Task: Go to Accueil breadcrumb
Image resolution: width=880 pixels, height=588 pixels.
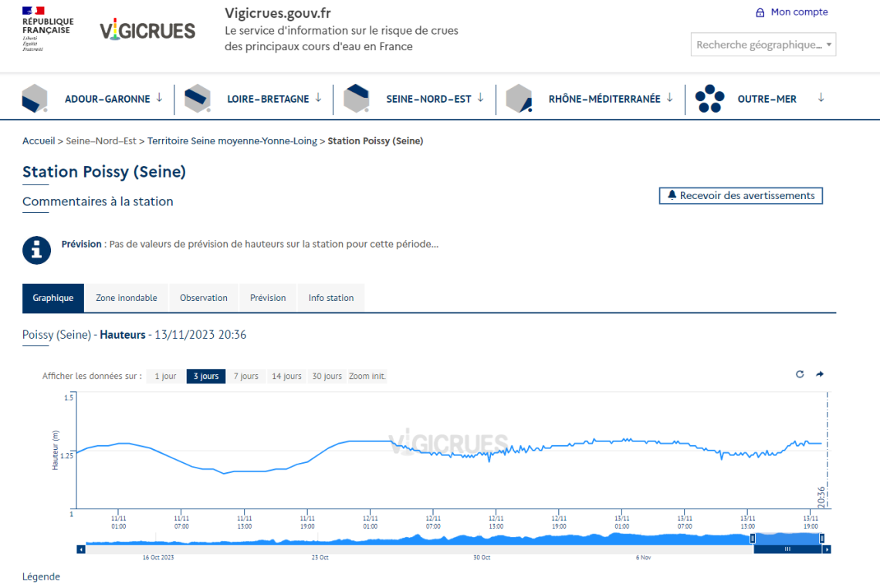Action: pyautogui.click(x=39, y=141)
